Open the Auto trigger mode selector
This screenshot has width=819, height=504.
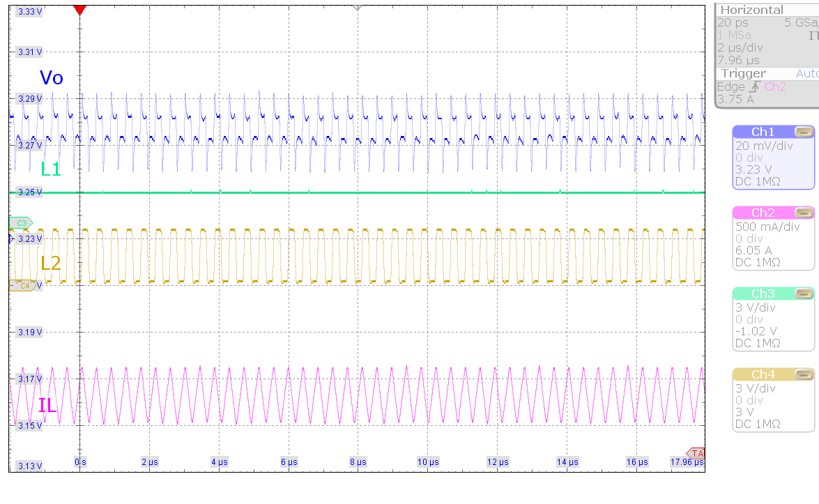coord(807,73)
